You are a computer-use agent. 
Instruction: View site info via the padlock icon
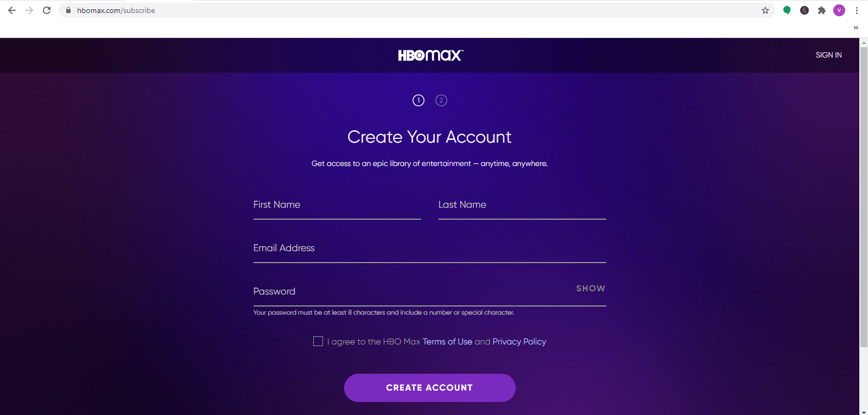68,10
